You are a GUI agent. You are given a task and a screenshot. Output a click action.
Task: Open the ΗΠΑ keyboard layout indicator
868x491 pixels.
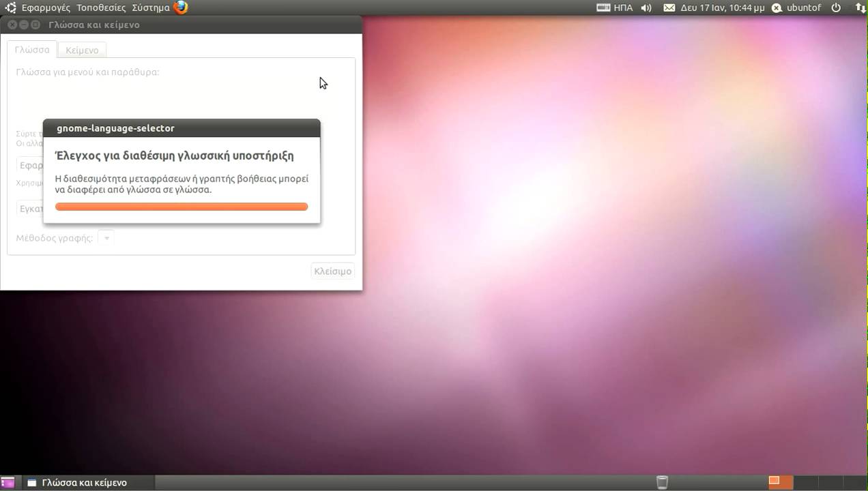615,8
